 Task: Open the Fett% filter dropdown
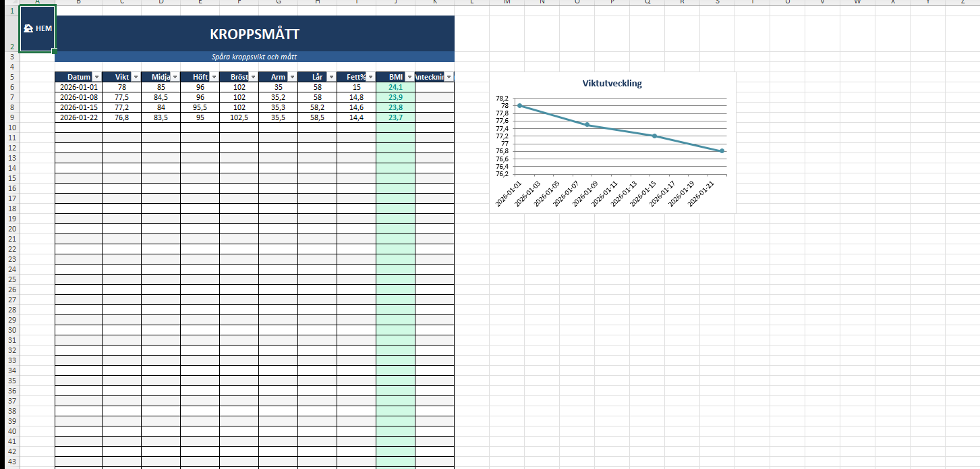click(x=370, y=77)
